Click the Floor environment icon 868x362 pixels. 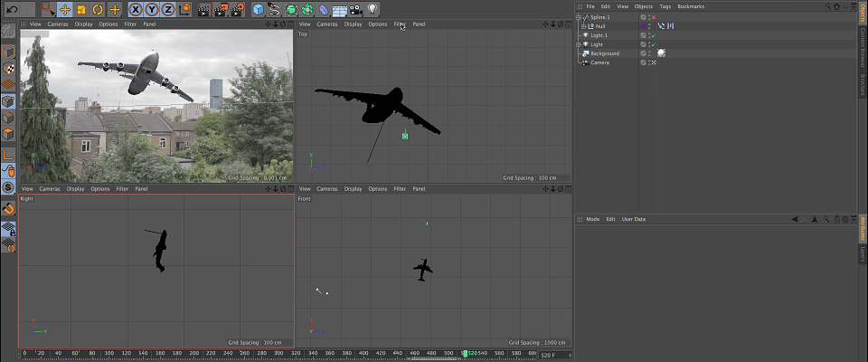[340, 9]
